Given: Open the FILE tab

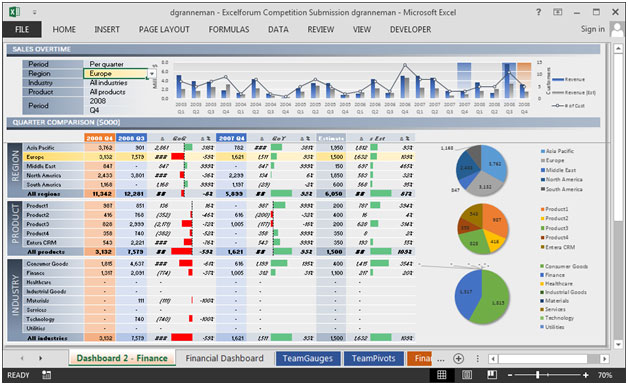Looking at the screenshot, I should pos(22,29).
